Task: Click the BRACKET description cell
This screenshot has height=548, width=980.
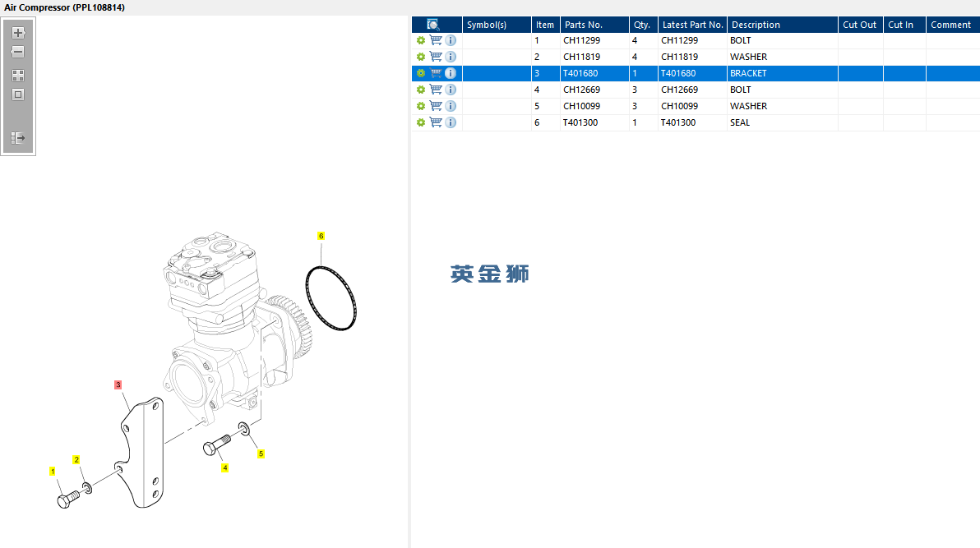Action: [783, 73]
